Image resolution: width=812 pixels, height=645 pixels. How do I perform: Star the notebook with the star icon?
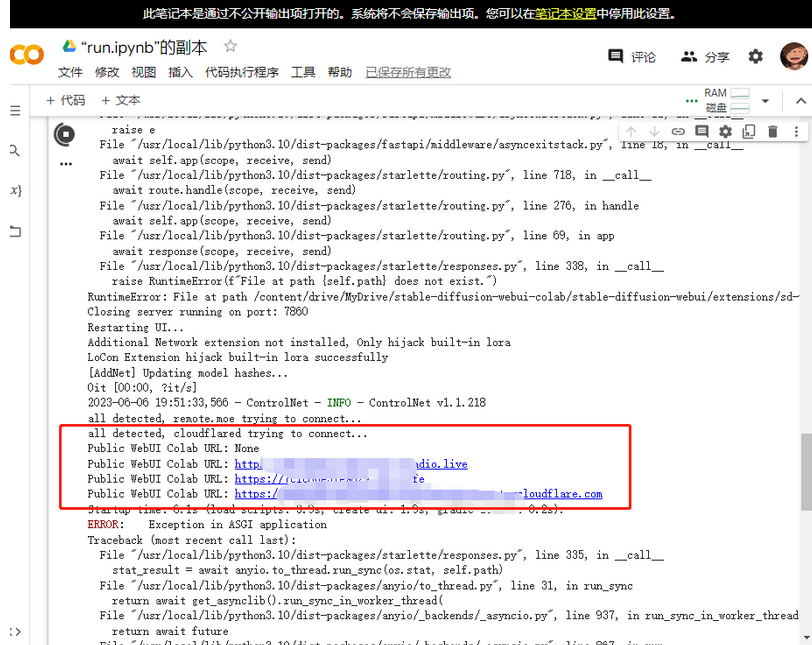coord(230,47)
